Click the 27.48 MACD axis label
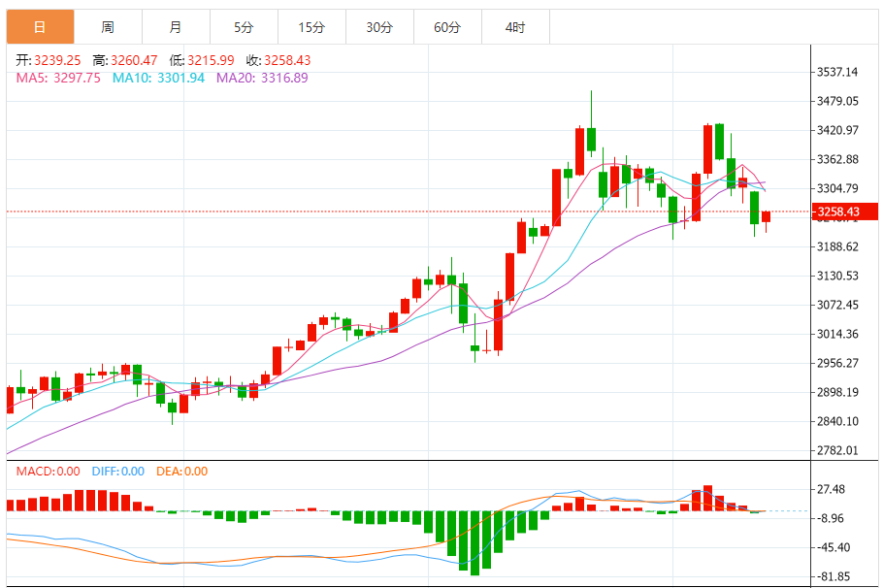The width and height of the screenshot is (883, 588). tap(831, 489)
